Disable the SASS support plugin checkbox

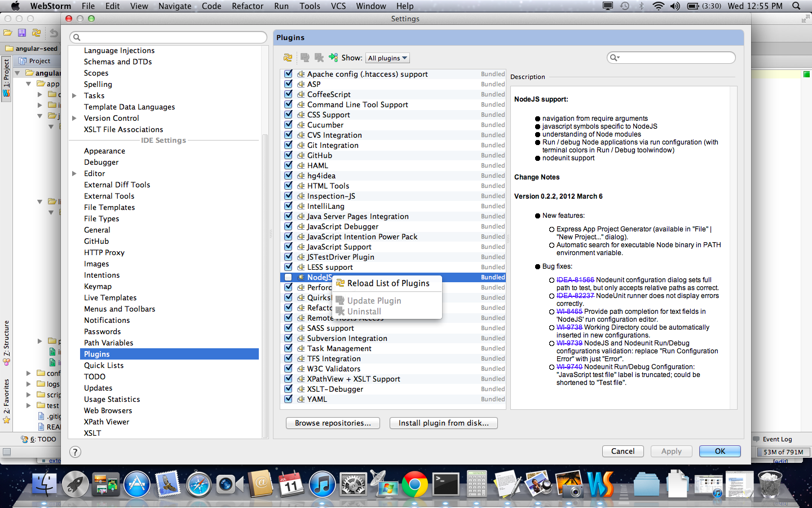[288, 328]
